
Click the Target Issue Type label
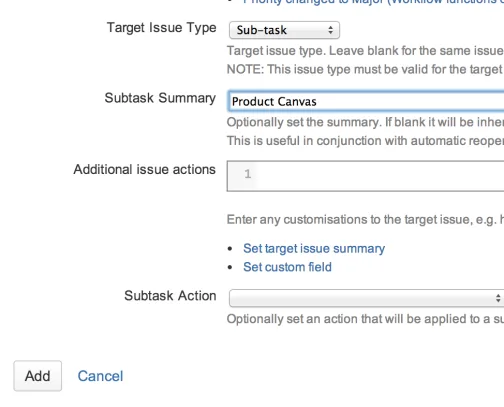point(162,28)
